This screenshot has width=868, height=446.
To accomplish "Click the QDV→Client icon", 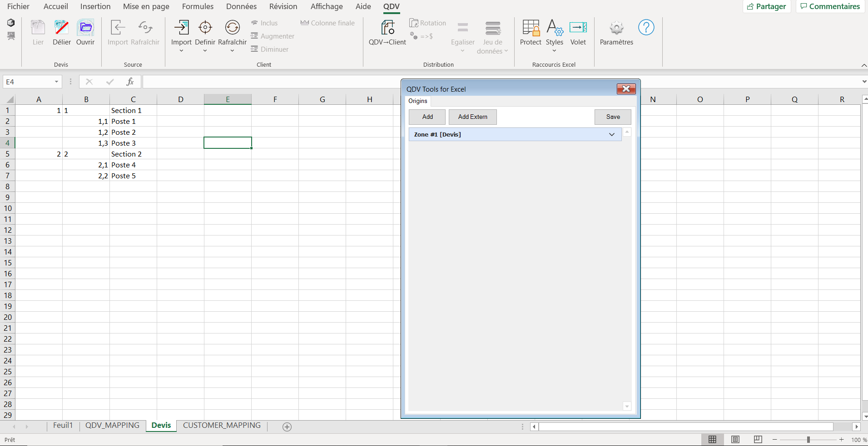I will tap(387, 28).
